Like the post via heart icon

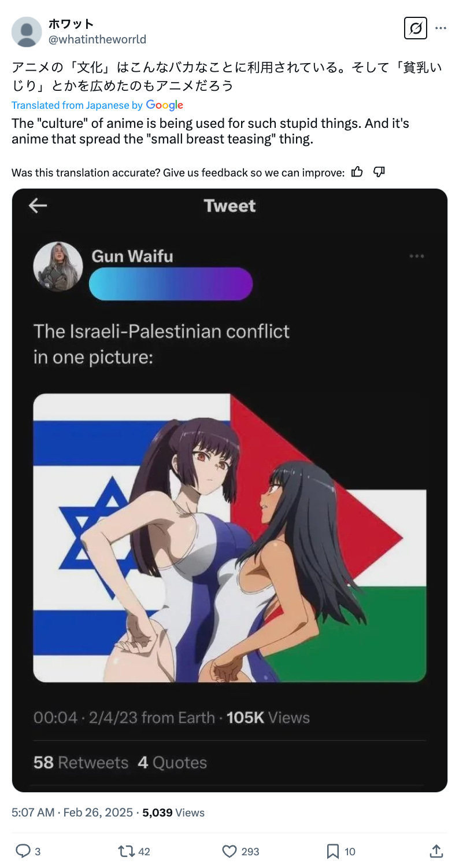click(x=229, y=851)
